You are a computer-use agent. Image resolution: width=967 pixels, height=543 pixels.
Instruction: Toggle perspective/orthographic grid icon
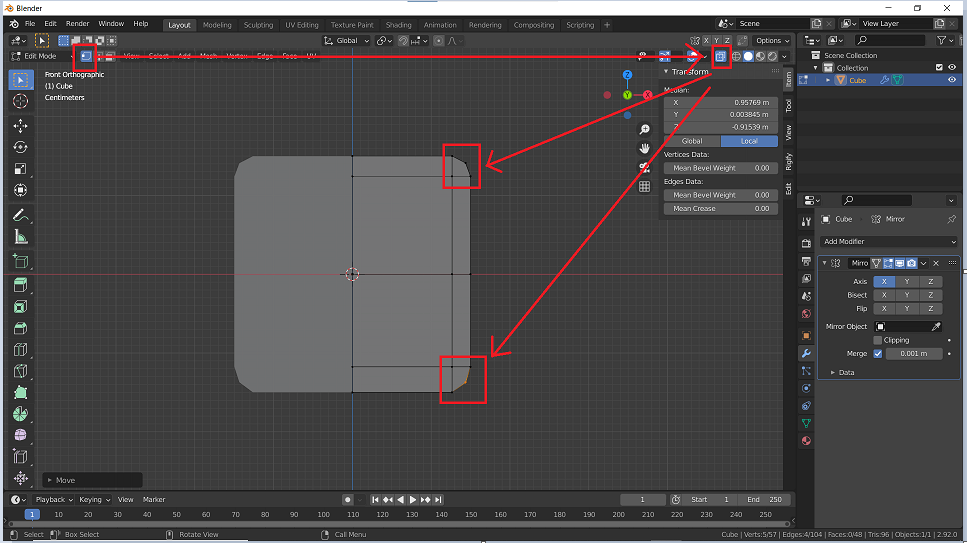[x=644, y=187]
